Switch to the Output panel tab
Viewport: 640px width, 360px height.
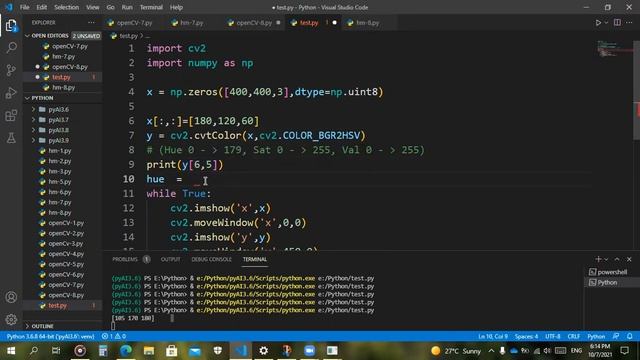pyautogui.click(x=170, y=259)
